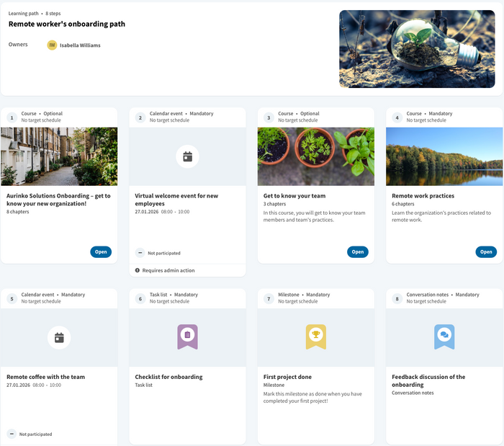Viewport: 504px width, 446px height.
Task: Open the Remote work practices course
Action: [486, 251]
